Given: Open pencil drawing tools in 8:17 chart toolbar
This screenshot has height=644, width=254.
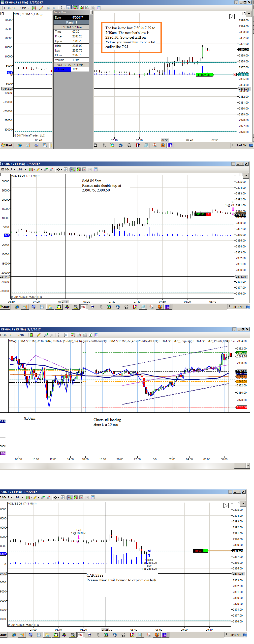Looking at the screenshot, I should click(x=39, y=169).
